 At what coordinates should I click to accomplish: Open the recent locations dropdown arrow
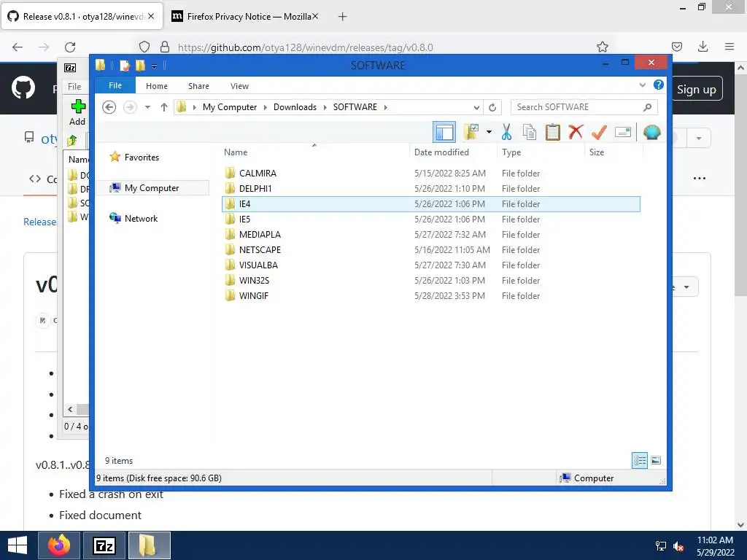(147, 107)
